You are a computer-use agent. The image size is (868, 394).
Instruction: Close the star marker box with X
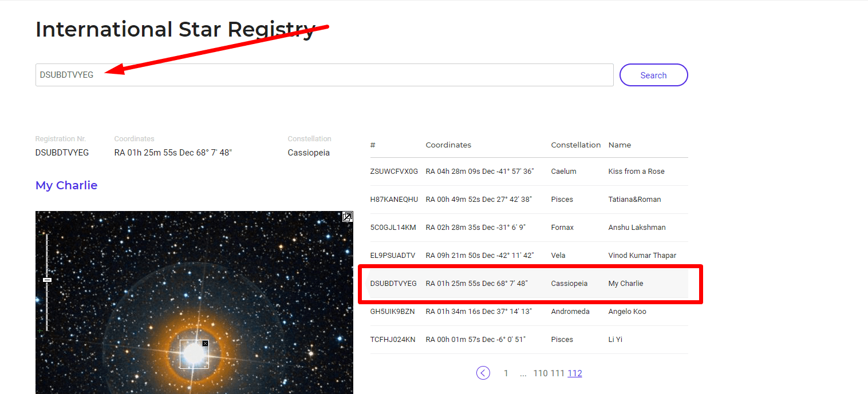click(x=205, y=344)
